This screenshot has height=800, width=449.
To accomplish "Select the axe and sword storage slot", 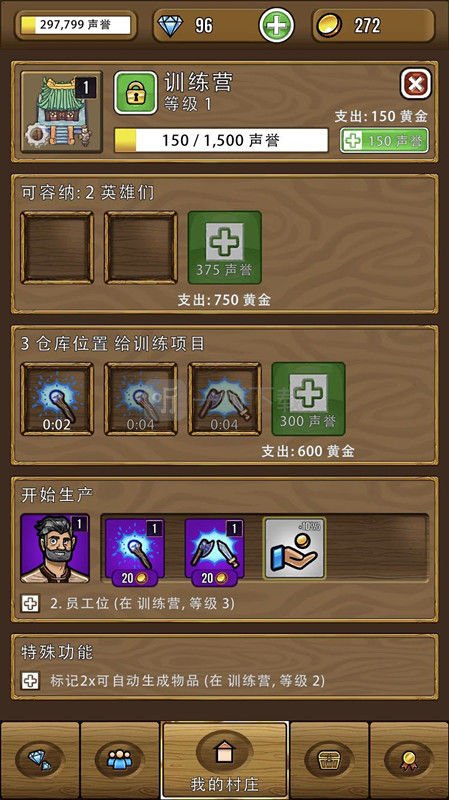I will (224, 399).
